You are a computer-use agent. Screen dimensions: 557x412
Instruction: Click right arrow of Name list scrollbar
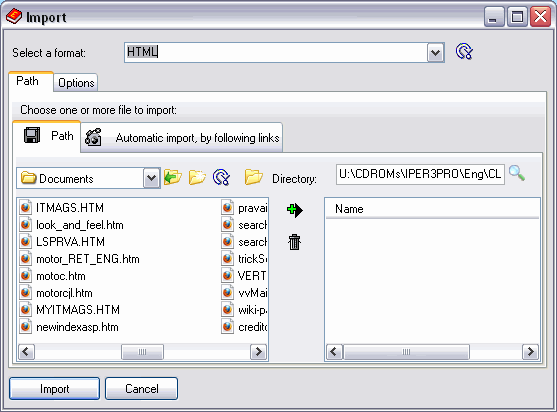click(530, 352)
